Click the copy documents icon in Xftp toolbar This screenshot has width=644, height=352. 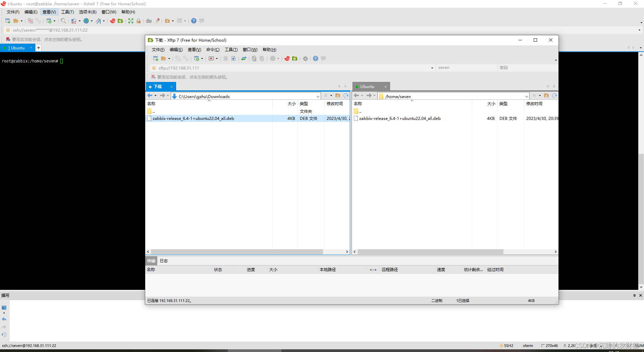click(x=254, y=58)
